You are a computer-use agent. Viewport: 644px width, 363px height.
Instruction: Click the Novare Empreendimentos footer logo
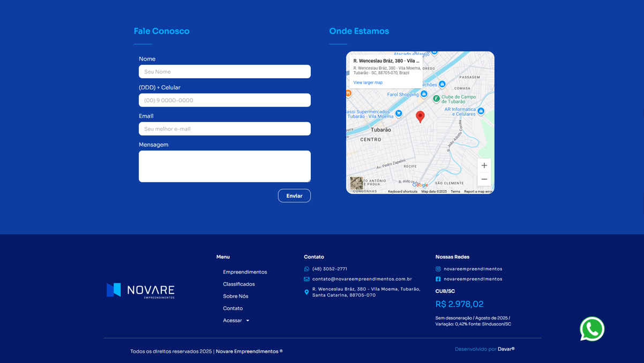[140, 290]
